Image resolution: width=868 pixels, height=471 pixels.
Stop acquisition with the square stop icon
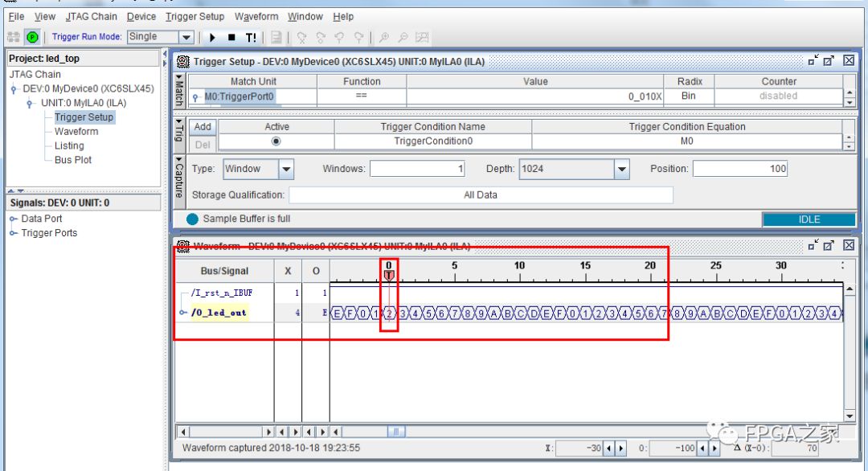[231, 38]
